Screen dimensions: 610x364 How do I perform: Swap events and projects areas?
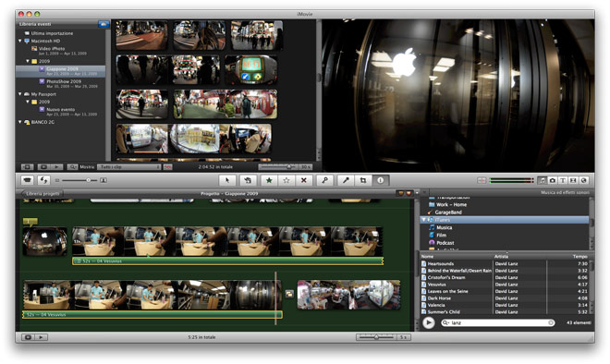coord(43,180)
